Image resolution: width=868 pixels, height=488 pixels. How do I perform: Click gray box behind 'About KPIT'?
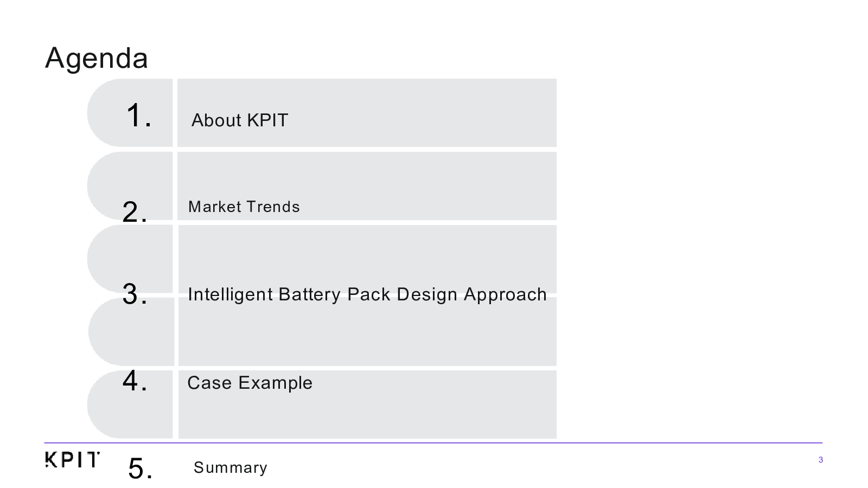(x=367, y=113)
